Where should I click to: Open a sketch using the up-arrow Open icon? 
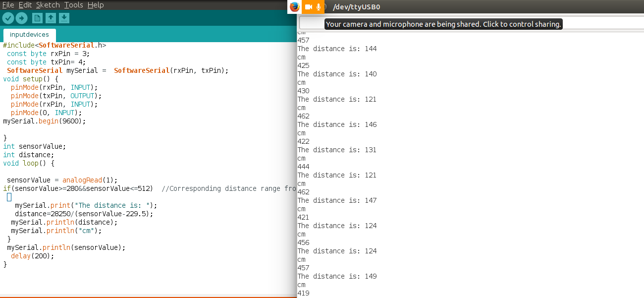click(51, 18)
